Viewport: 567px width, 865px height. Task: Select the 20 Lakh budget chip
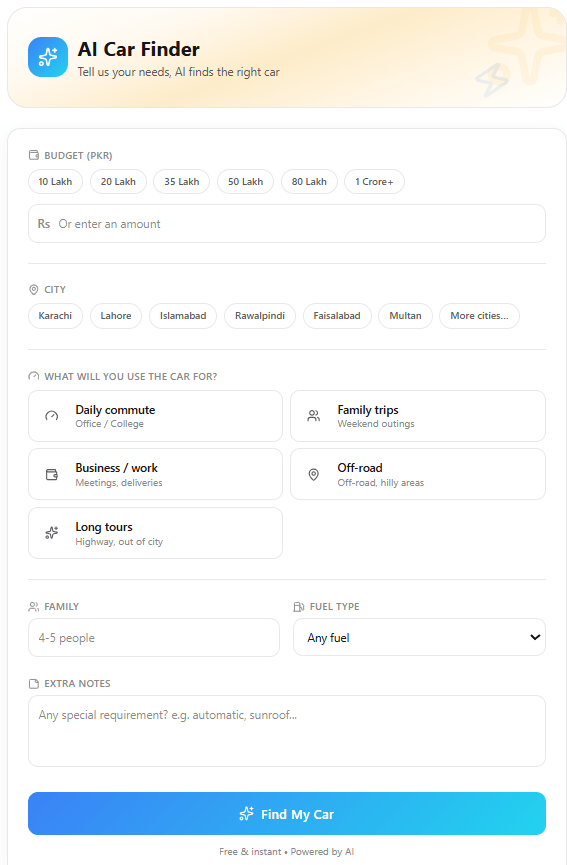coord(118,181)
